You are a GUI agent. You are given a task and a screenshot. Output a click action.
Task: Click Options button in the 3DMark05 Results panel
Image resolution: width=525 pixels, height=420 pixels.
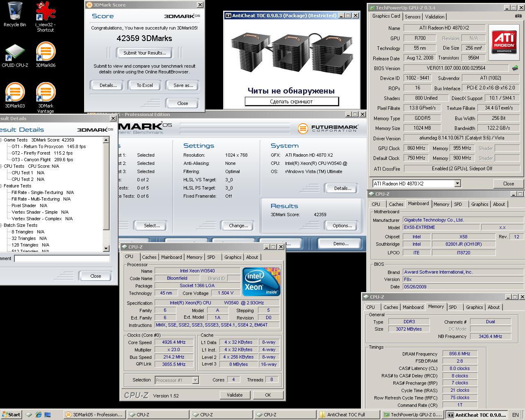pos(342,226)
